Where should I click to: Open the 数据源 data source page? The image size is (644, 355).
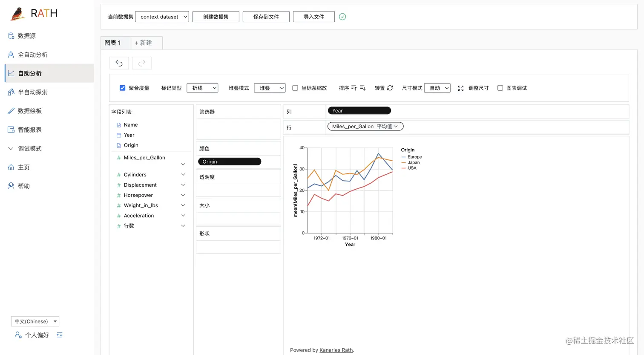pyautogui.click(x=27, y=36)
